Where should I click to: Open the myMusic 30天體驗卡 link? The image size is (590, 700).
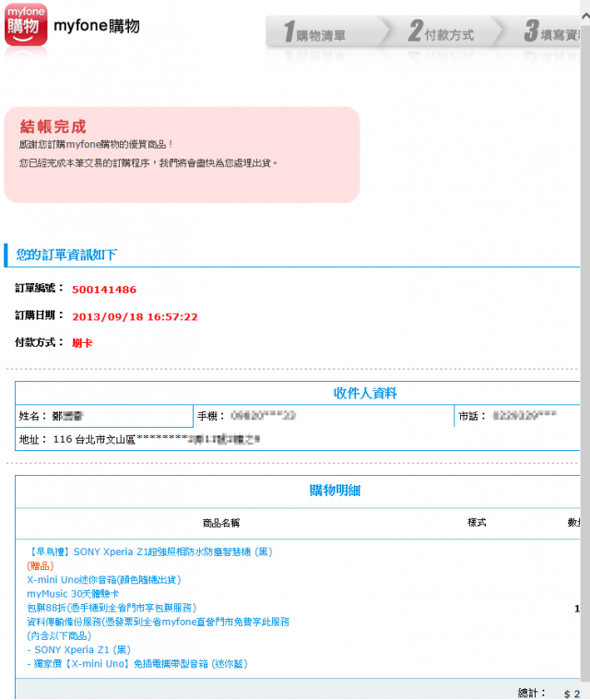click(73, 594)
